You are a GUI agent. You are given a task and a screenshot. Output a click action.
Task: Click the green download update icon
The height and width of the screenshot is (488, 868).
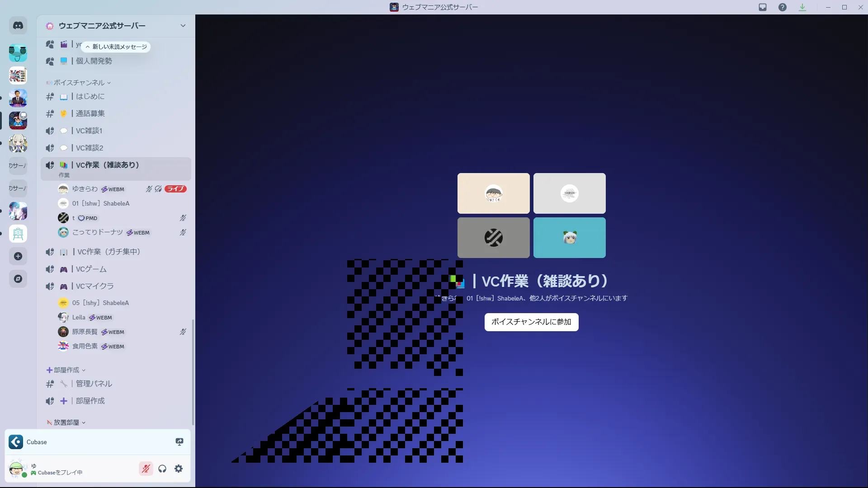802,7
